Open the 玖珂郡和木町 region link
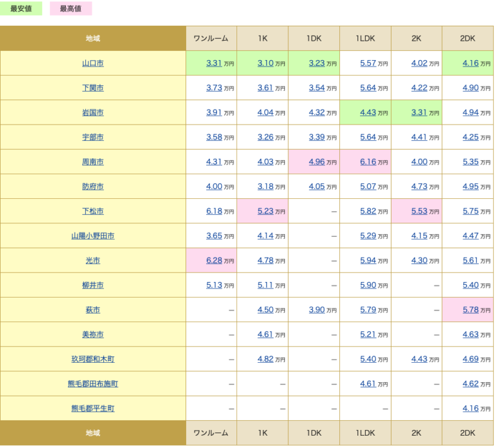Screen dimensions: 504x448 92,359
